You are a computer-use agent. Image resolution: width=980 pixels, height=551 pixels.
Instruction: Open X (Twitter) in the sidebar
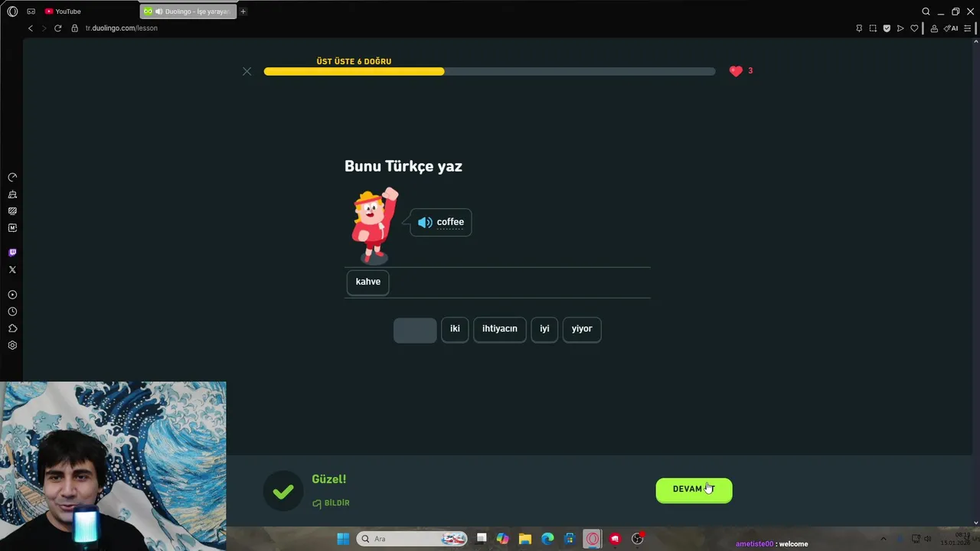(x=12, y=269)
